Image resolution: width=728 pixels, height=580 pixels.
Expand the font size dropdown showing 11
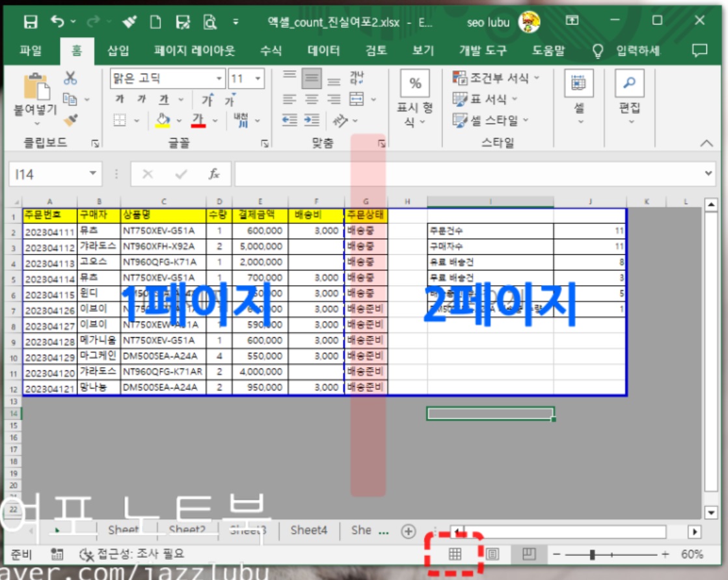click(258, 79)
